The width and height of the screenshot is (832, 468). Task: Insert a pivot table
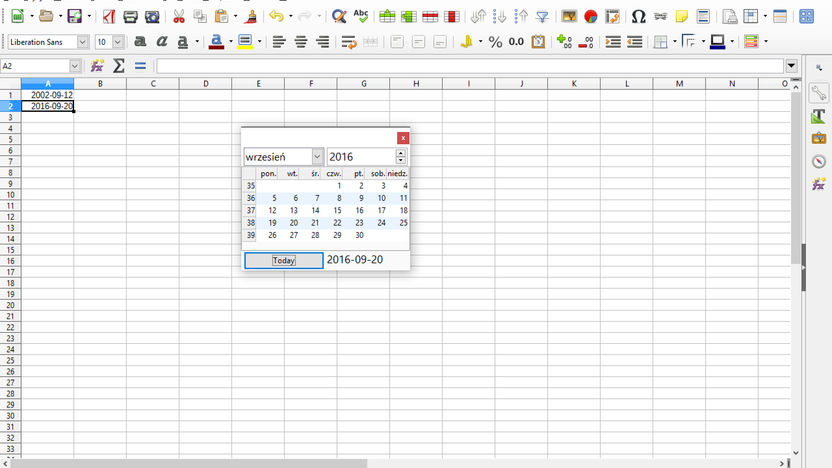612,16
